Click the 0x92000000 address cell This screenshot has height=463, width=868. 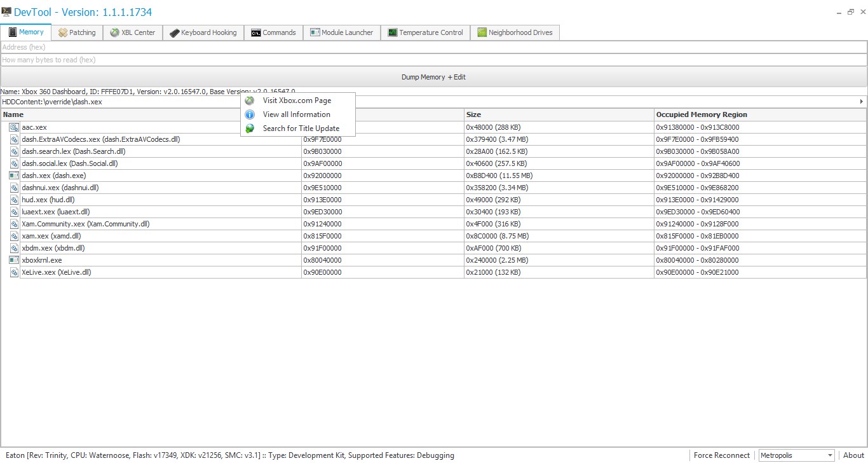(x=383, y=176)
